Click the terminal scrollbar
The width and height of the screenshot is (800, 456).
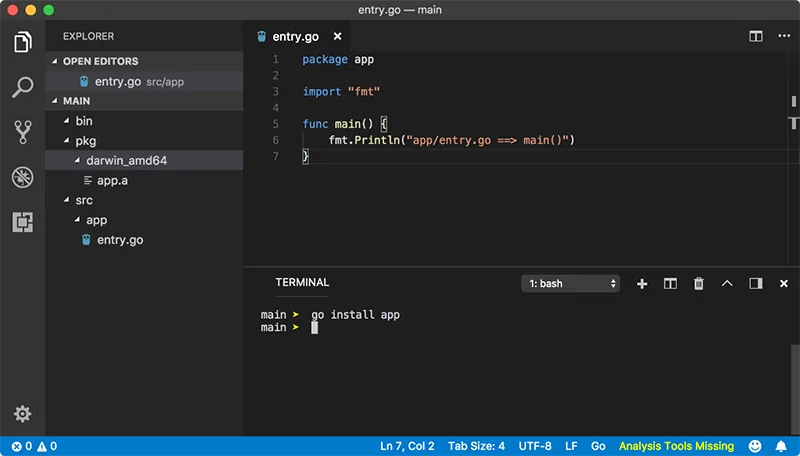tap(795, 389)
